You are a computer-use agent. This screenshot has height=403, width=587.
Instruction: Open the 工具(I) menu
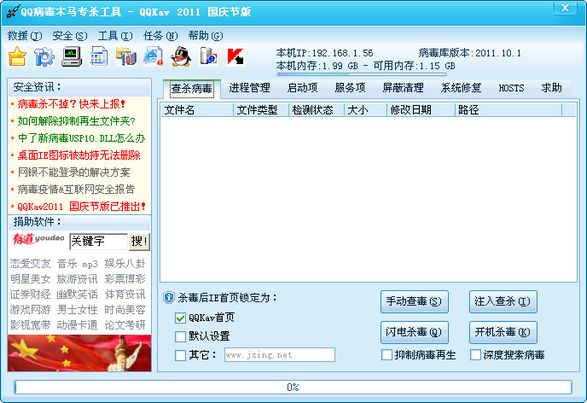click(115, 36)
